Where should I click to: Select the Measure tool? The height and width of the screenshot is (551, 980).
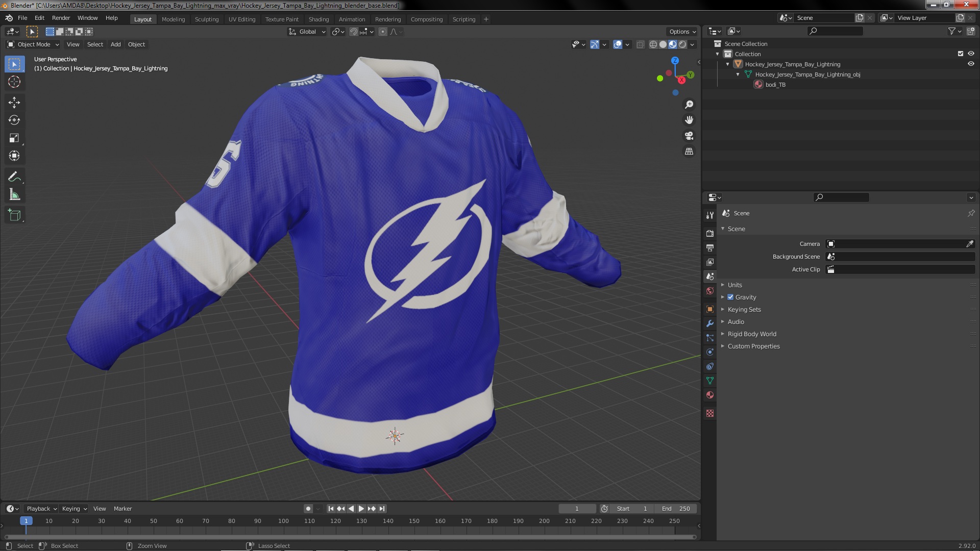pos(14,194)
